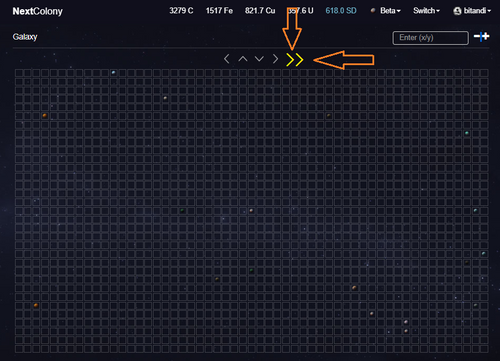Click the Enter (x/y) coordinate field
The height and width of the screenshot is (361, 500).
[x=430, y=38]
